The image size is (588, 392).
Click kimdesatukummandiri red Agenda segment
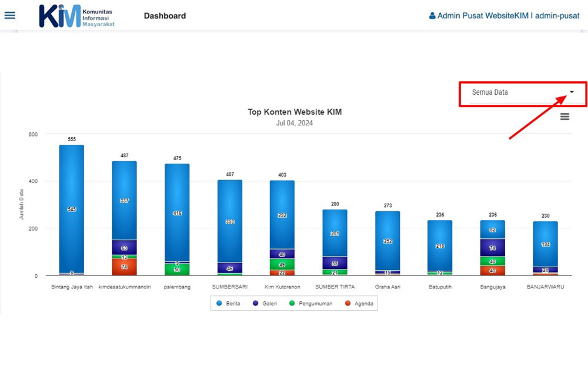coord(124,267)
